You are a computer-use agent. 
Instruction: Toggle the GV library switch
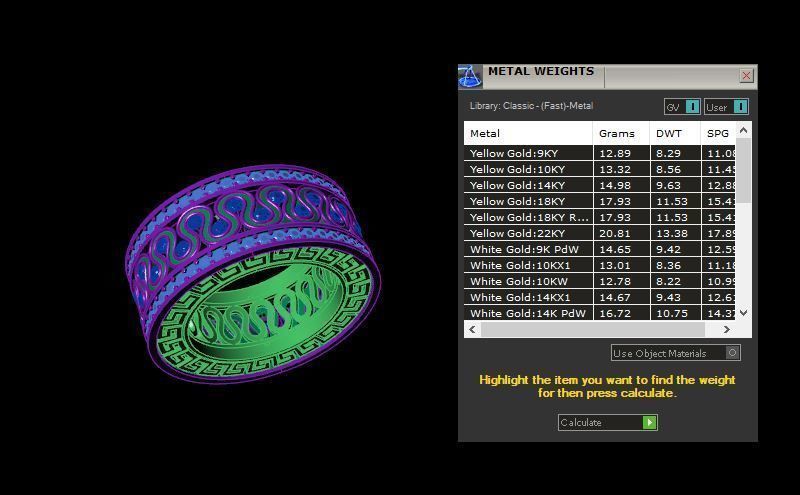(x=682, y=107)
